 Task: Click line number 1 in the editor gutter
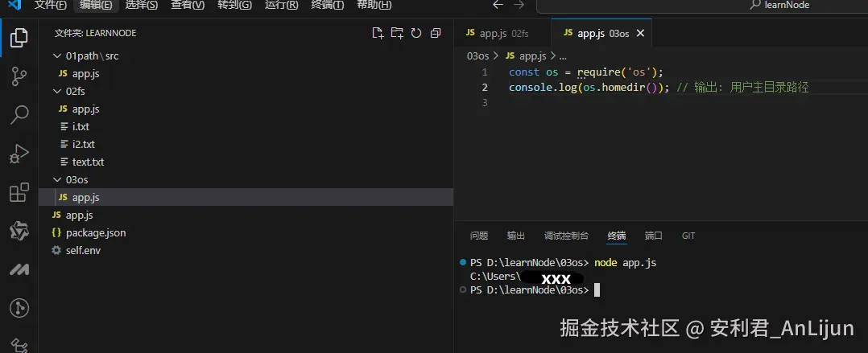tap(485, 72)
